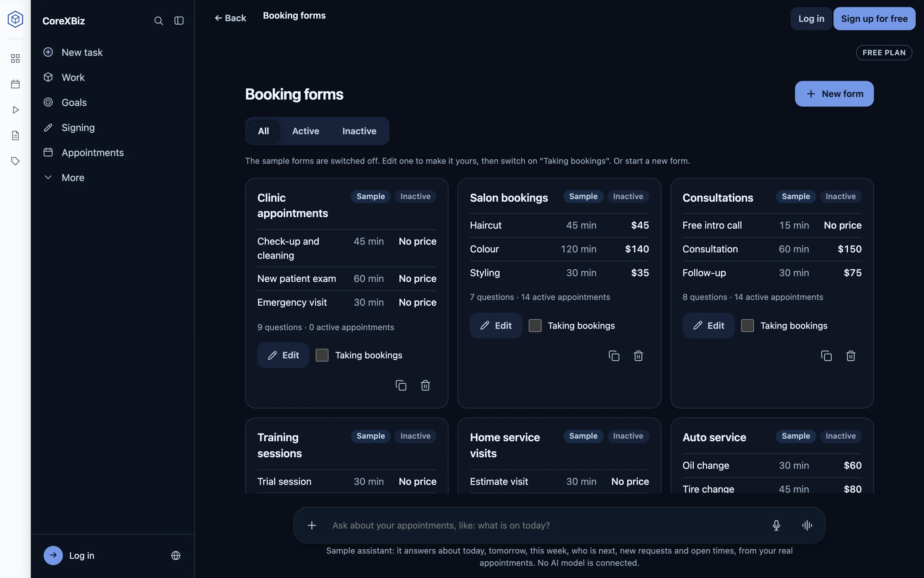
Task: Click the CoreXBiz hexagon logo icon
Action: click(x=15, y=19)
